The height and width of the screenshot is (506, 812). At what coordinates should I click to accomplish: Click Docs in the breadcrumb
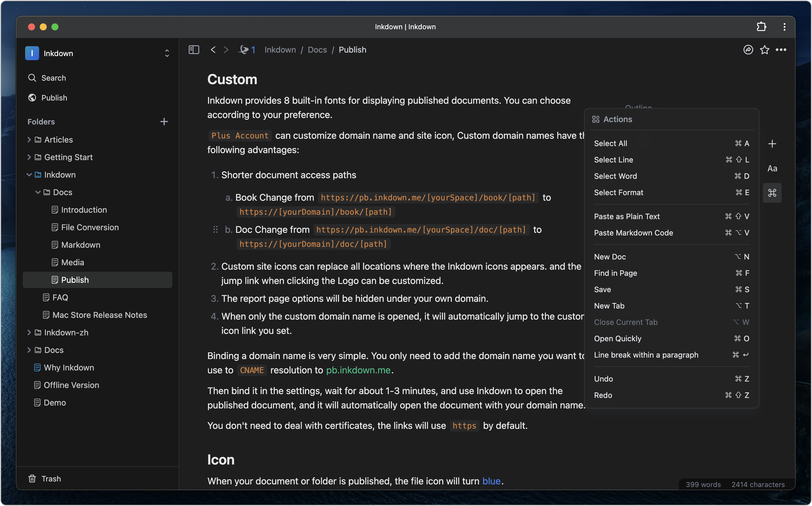(x=317, y=50)
